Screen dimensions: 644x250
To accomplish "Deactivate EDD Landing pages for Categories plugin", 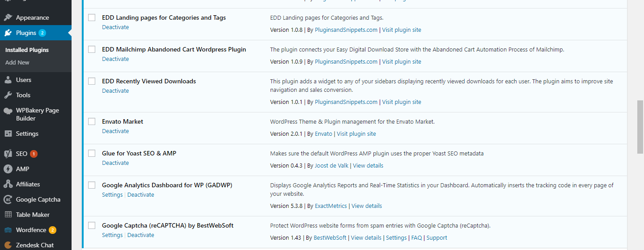I will [115, 27].
